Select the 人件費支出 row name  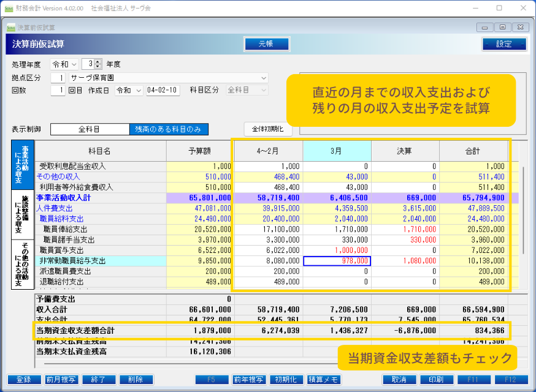101,209
